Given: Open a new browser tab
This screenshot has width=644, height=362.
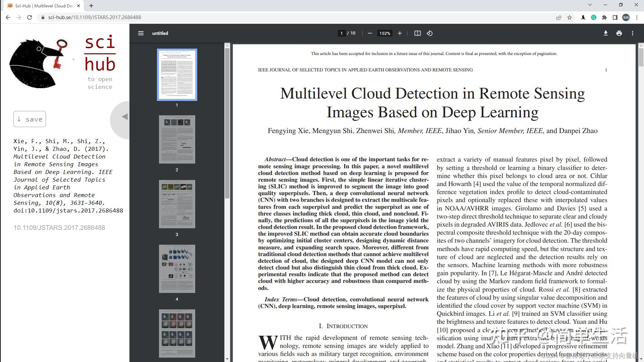Looking at the screenshot, I should coord(91,6).
